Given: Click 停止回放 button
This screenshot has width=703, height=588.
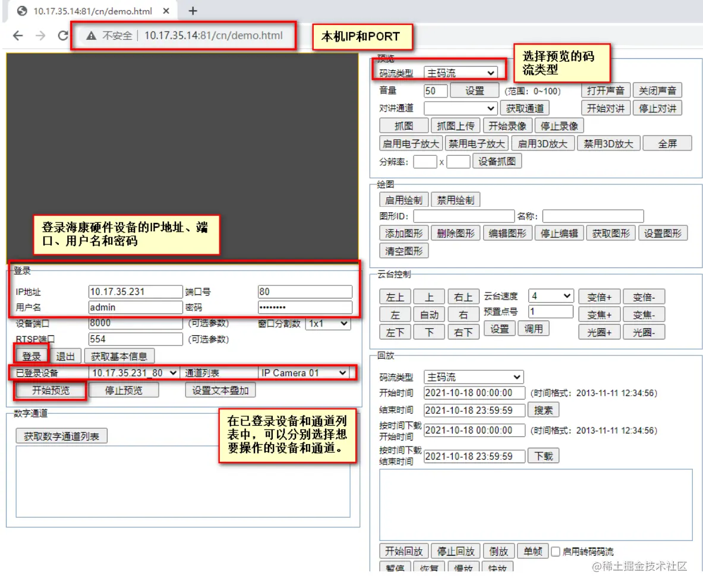Looking at the screenshot, I should [x=456, y=551].
